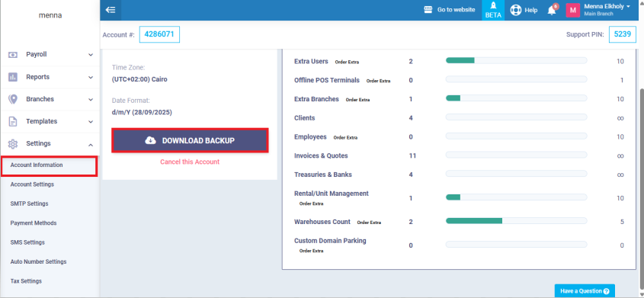Open SMS Settings page
The height and width of the screenshot is (298, 644).
[27, 242]
